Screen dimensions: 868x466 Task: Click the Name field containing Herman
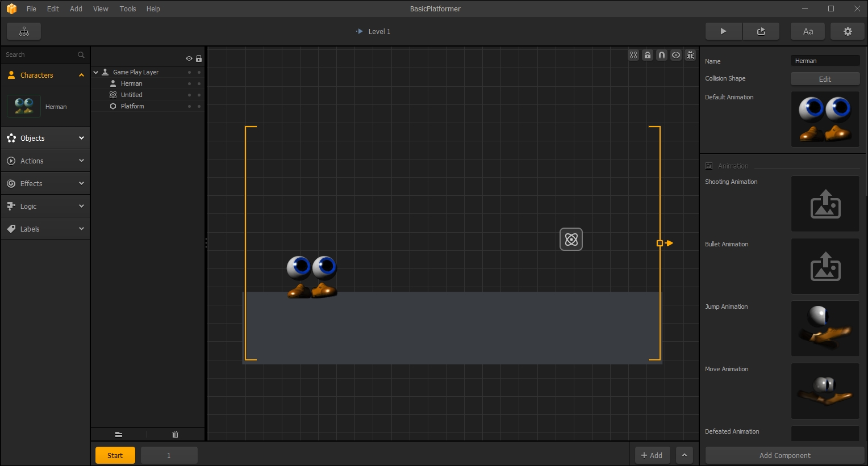tap(825, 61)
